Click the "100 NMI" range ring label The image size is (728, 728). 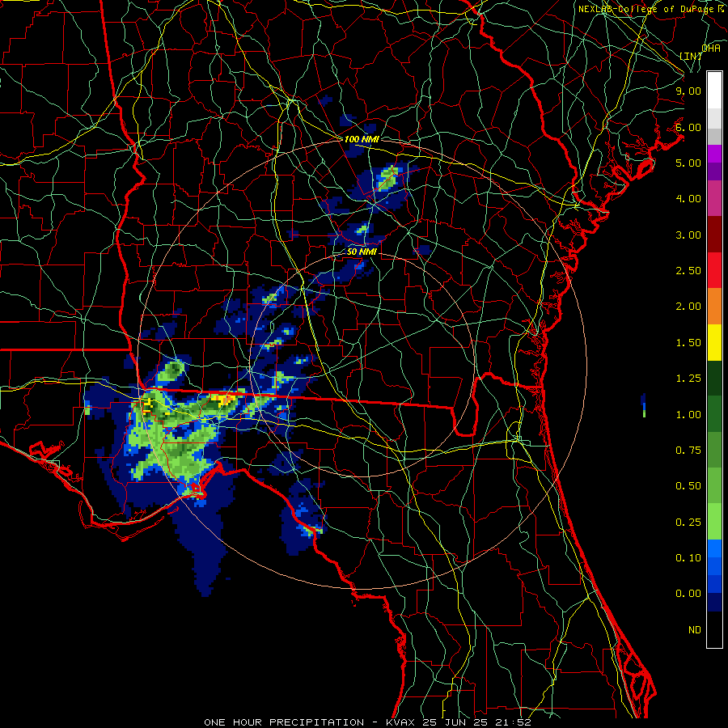tap(362, 139)
